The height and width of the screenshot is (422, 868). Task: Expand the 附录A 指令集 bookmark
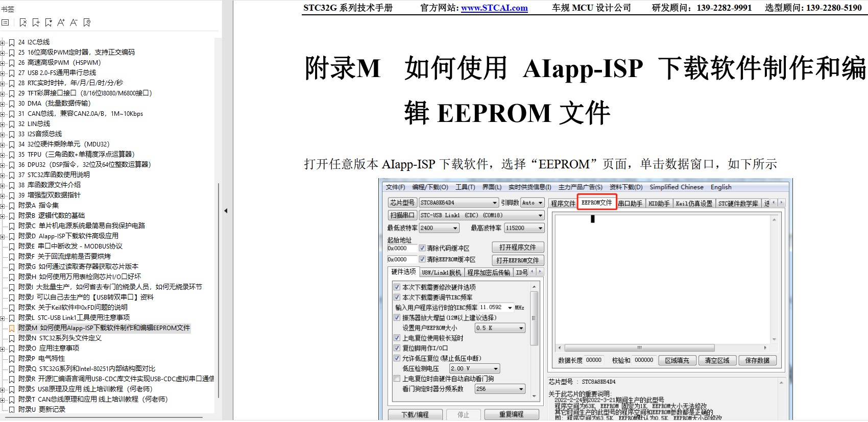pos(3,206)
